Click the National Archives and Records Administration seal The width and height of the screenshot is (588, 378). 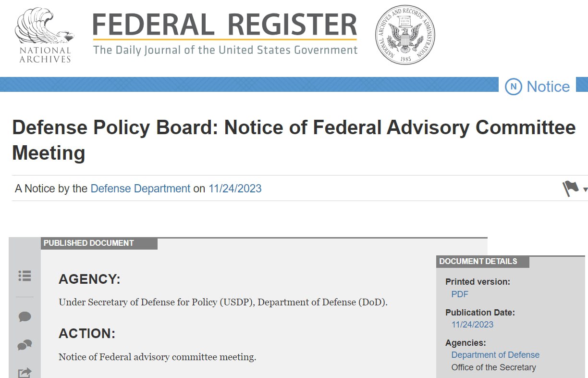[404, 35]
